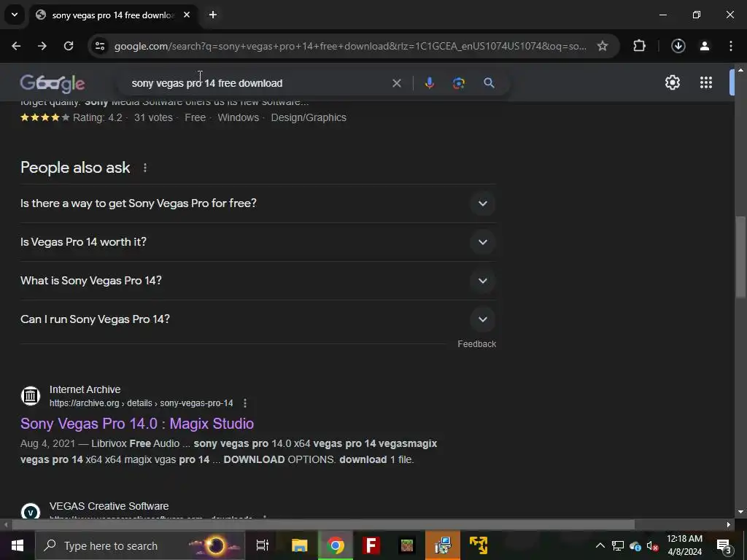Expand 'Is Vegas Pro 14 worth it?'
This screenshot has width=747, height=560.
(258, 242)
